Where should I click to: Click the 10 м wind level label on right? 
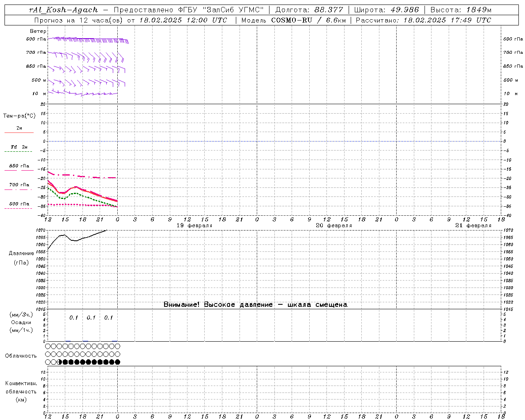(x=510, y=94)
